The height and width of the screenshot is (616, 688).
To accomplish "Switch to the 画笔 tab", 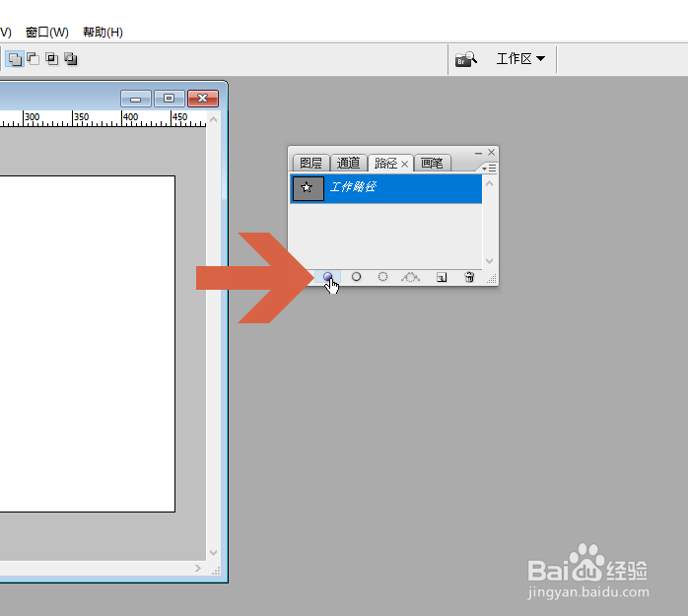I will [432, 164].
